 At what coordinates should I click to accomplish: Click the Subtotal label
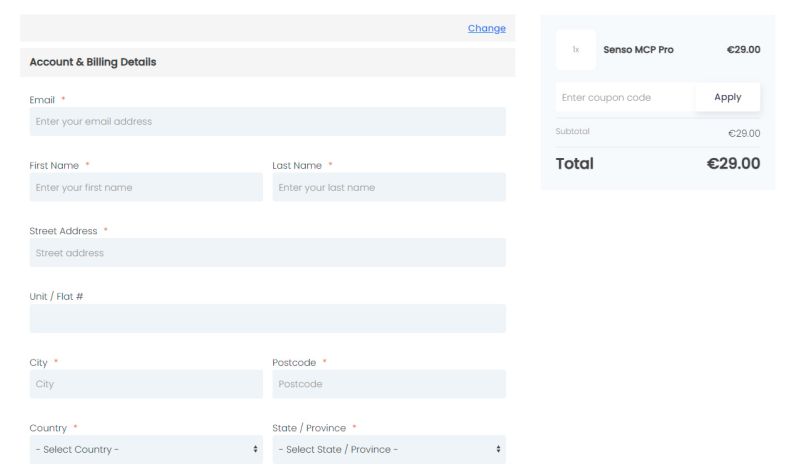[572, 131]
